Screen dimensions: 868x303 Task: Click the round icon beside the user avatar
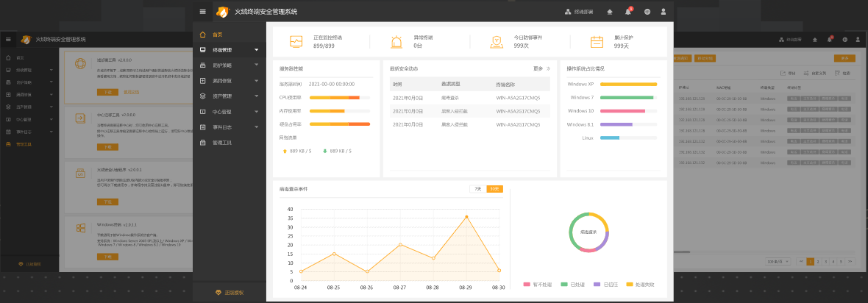(647, 12)
